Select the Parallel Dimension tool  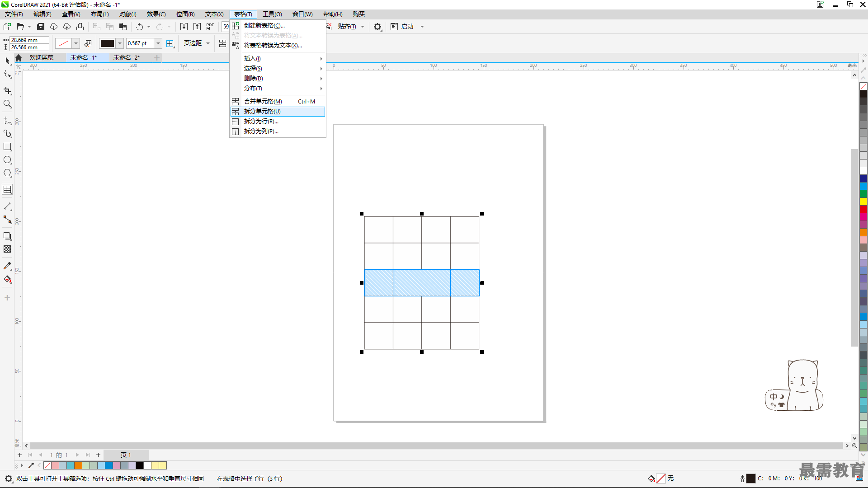pos(7,206)
